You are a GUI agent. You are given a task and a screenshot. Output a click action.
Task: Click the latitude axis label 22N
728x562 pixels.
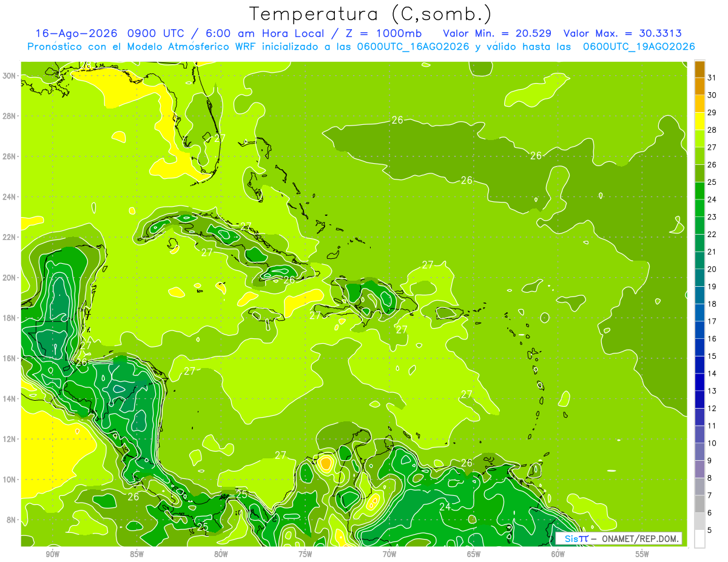[9, 237]
